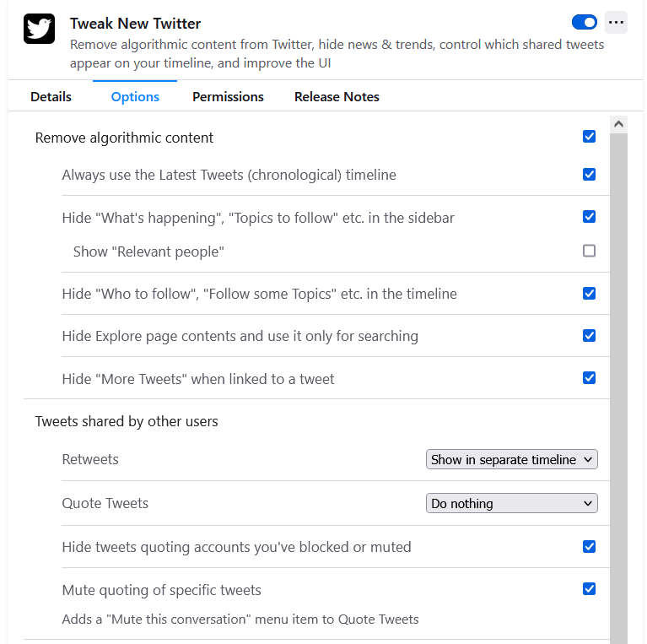The image size is (647, 644).
Task: Uncheck Hide tweets quoting blocked or muted accounts
Action: click(590, 547)
